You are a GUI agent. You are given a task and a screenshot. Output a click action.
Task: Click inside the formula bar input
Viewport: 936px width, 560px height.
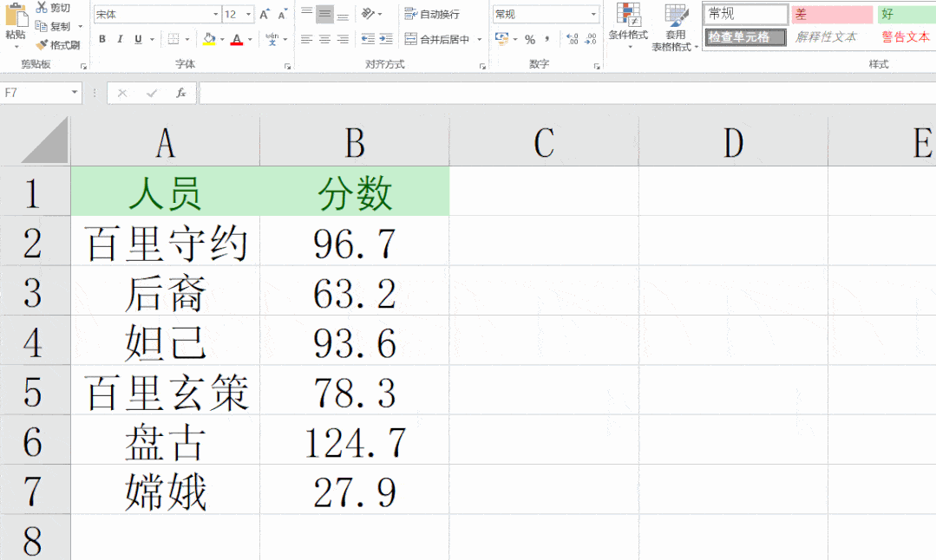[567, 93]
